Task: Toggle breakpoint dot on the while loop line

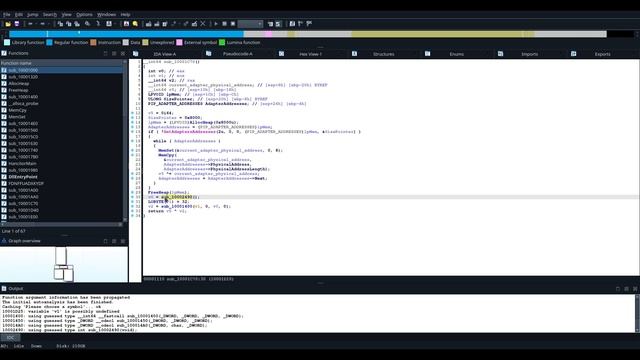Action: [x=133, y=141]
